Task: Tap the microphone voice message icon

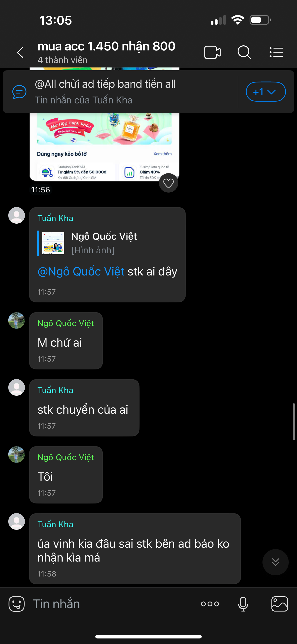Action: coord(243,604)
